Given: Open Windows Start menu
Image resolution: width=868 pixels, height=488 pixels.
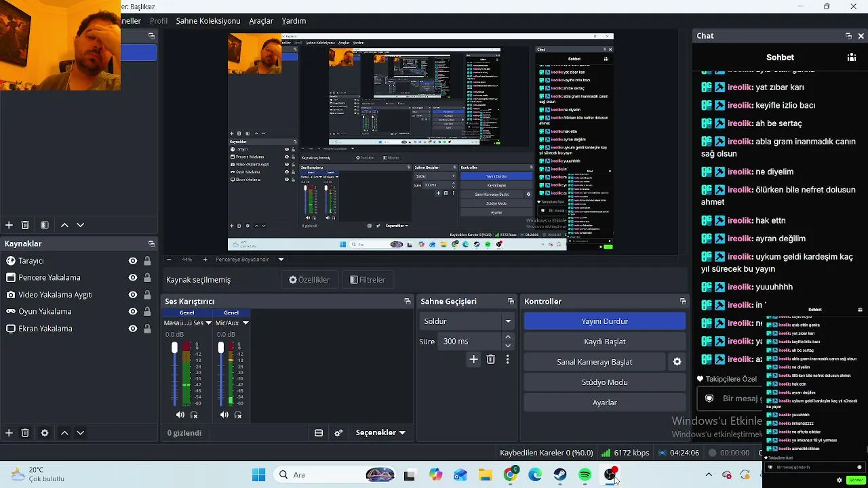Looking at the screenshot, I should [x=258, y=475].
